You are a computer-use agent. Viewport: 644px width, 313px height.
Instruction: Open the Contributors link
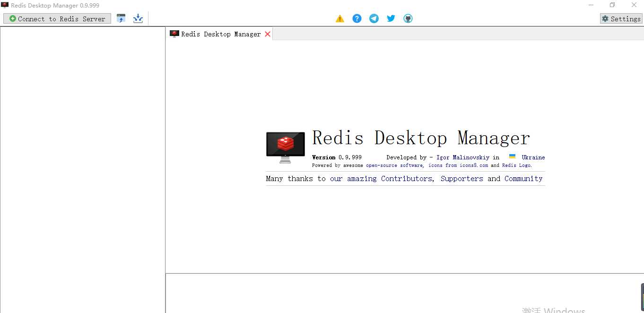pyautogui.click(x=407, y=179)
